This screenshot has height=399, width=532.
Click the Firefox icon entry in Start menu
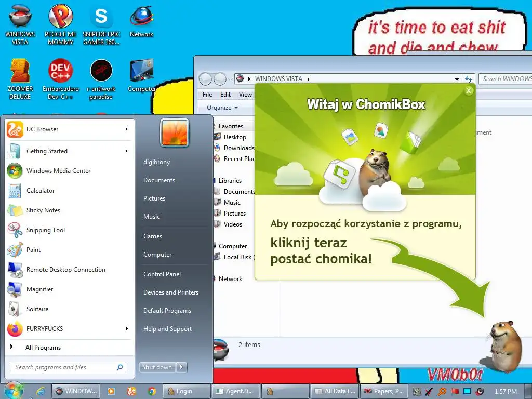coord(69,328)
